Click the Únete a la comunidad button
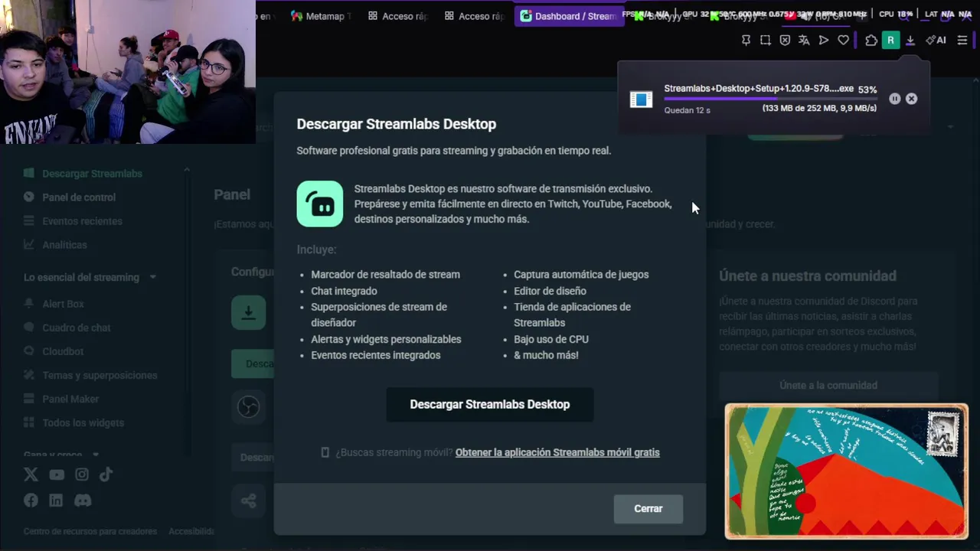The height and width of the screenshot is (551, 980). tap(828, 386)
